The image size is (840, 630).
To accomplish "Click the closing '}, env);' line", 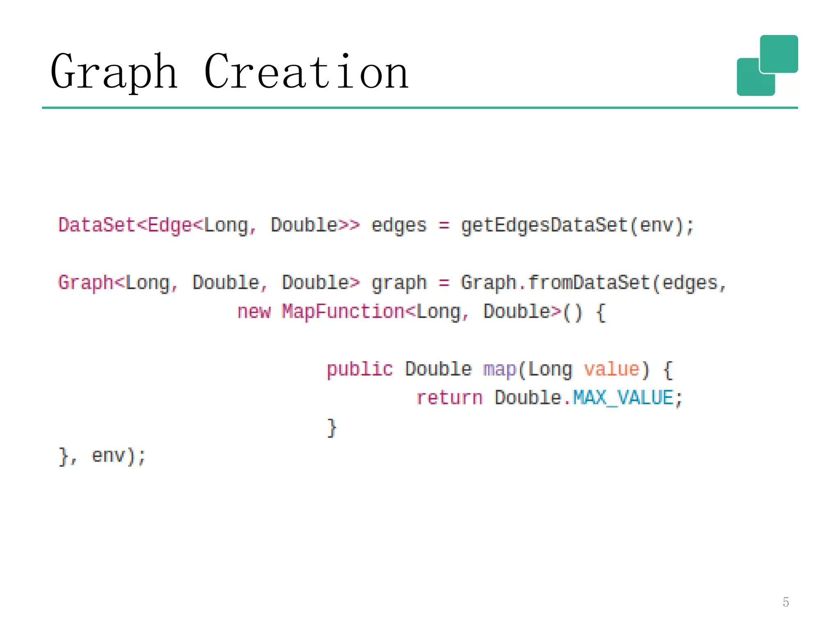I will coord(102,456).
